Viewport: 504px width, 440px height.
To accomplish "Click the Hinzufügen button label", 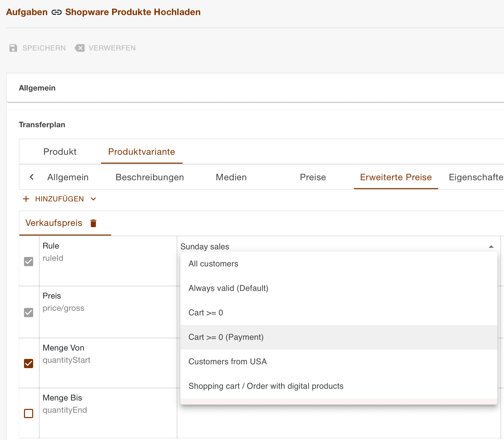I will 59,199.
